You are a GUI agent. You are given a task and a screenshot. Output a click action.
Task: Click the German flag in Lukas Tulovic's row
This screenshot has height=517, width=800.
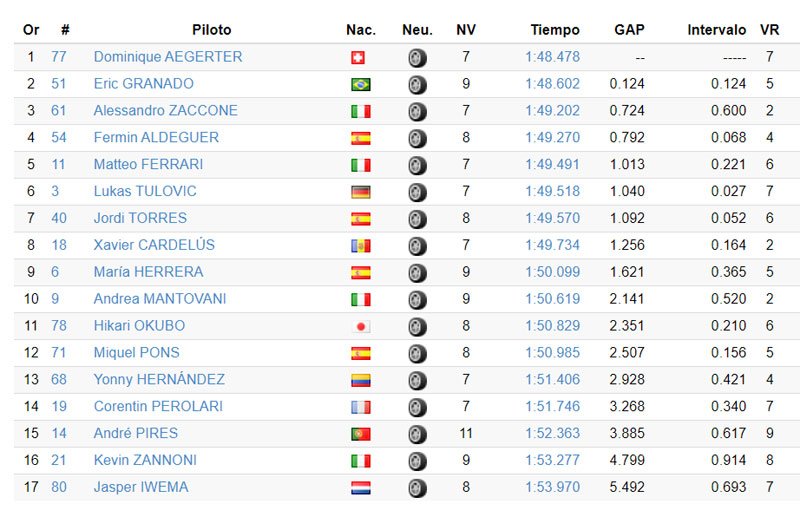(360, 192)
